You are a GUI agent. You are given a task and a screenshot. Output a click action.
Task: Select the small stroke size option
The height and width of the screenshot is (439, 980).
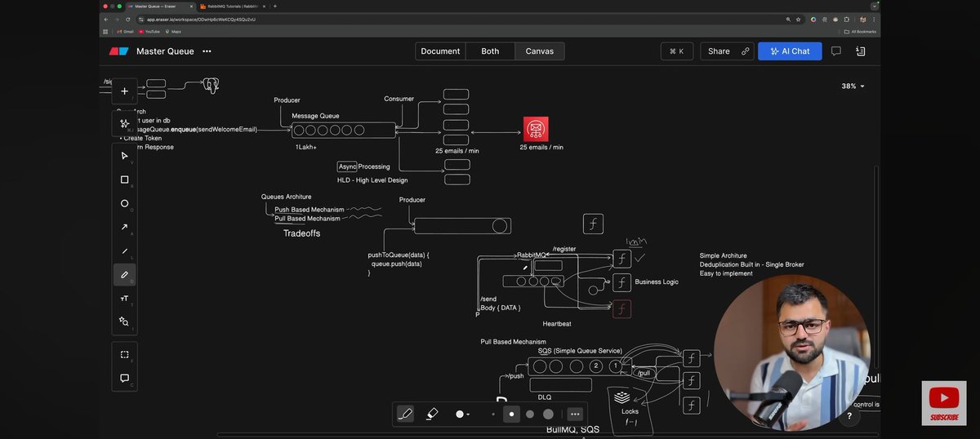[x=511, y=414]
